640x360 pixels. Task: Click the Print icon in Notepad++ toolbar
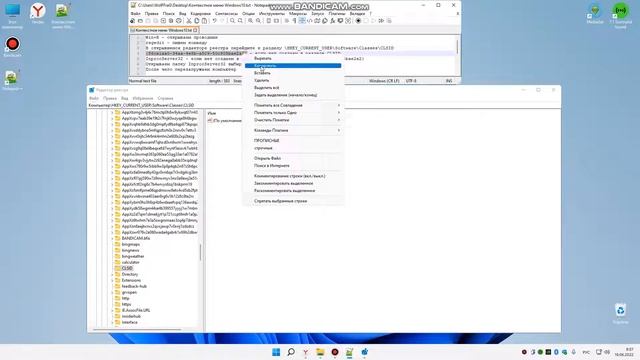pos(179,21)
